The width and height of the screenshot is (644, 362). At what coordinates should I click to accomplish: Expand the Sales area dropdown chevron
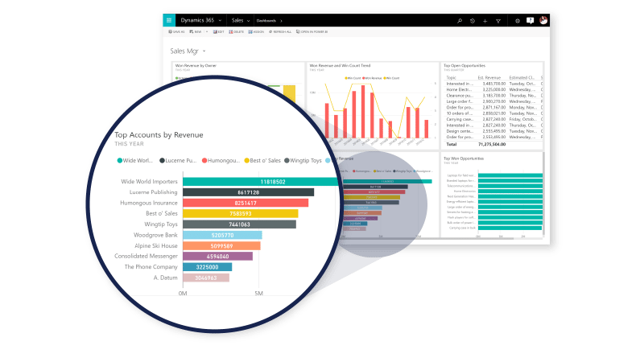pos(249,21)
